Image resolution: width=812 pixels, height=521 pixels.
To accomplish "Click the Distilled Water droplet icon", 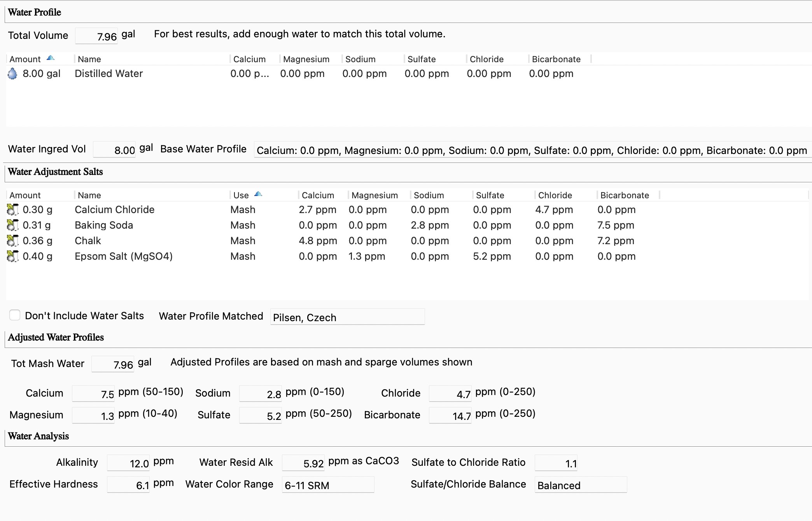I will pyautogui.click(x=12, y=73).
